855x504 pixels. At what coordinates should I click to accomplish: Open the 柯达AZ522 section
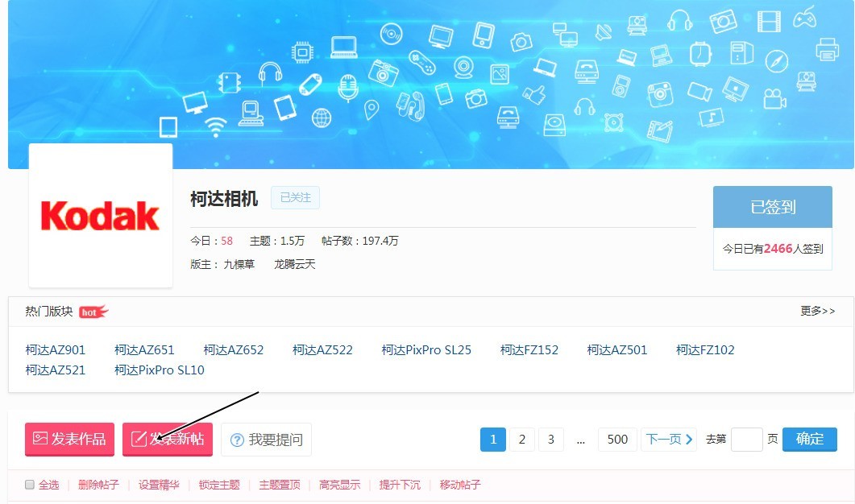322,349
